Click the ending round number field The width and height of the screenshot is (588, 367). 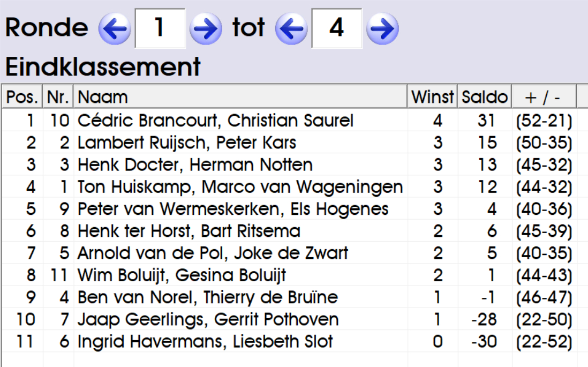point(336,28)
